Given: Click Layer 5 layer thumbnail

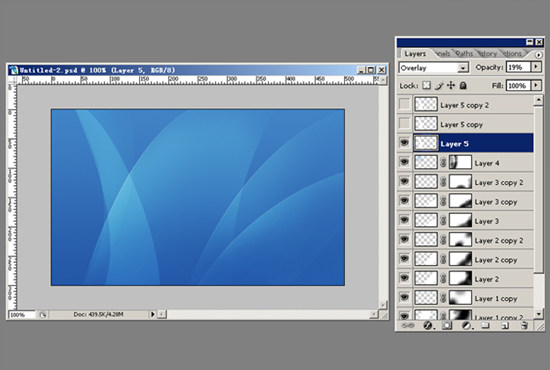Looking at the screenshot, I should point(426,143).
